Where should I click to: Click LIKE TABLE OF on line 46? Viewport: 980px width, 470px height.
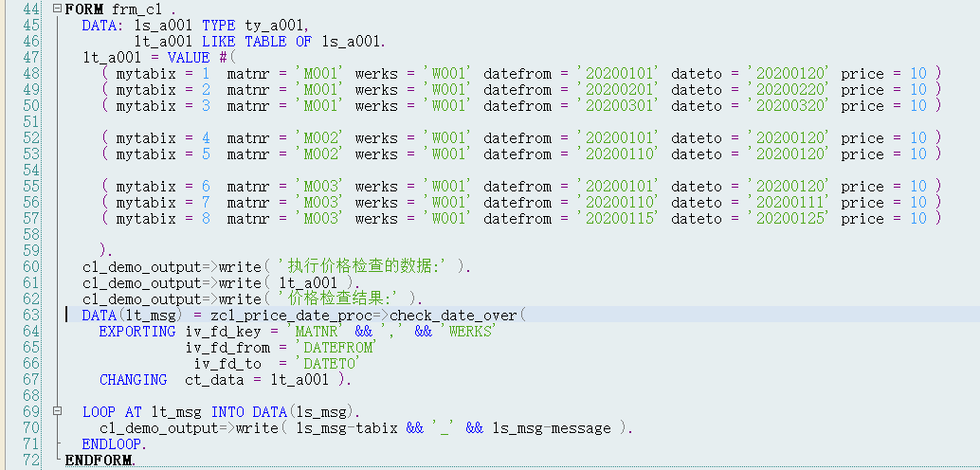pos(258,42)
